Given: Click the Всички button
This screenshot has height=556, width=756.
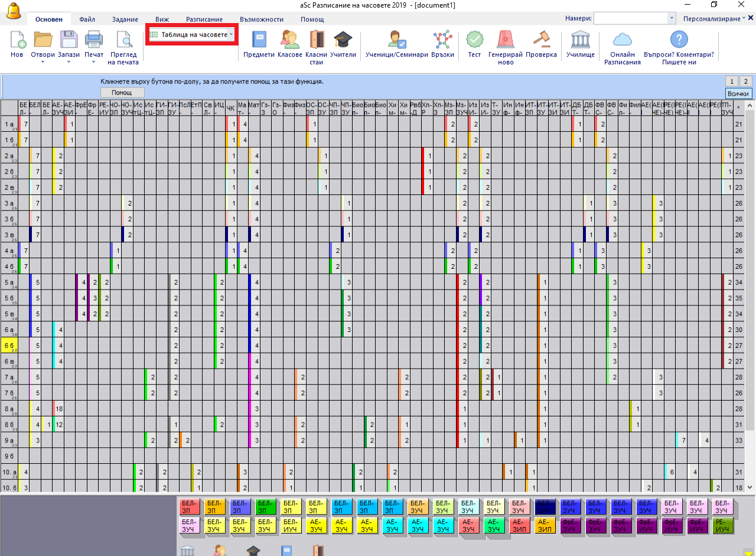Looking at the screenshot, I should click(x=738, y=94).
